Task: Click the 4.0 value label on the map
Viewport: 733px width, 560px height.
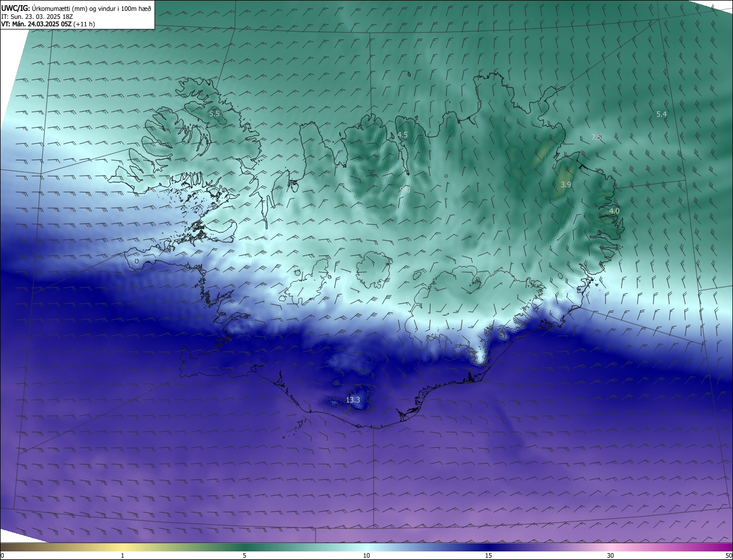Action: tap(614, 211)
